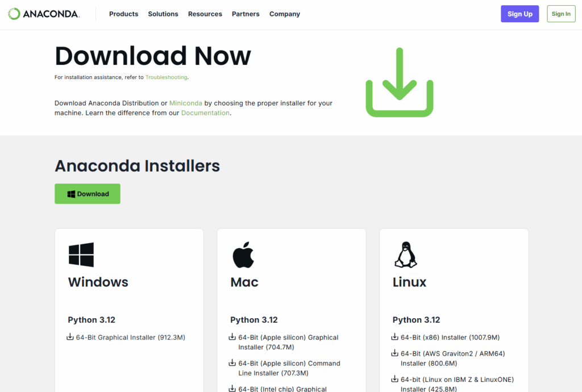Click the Mac heading text
Image resolution: width=582 pixels, height=392 pixels.
[x=244, y=282]
